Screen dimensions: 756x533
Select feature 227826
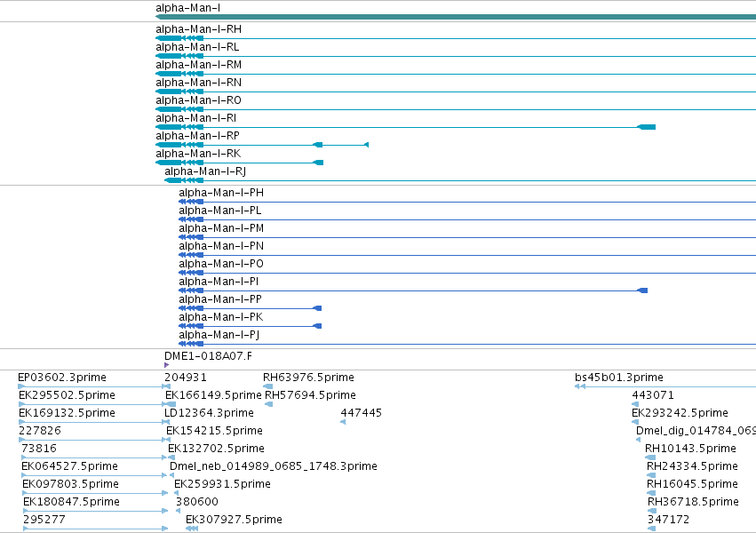pos(40,432)
